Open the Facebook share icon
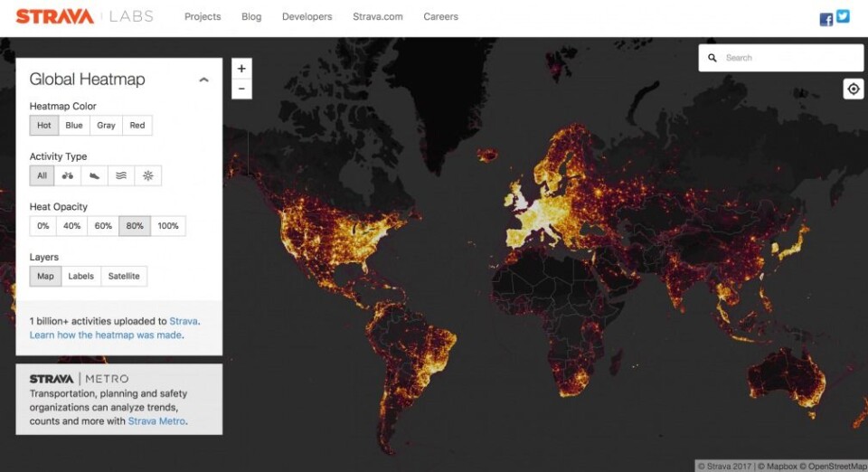 tap(826, 20)
